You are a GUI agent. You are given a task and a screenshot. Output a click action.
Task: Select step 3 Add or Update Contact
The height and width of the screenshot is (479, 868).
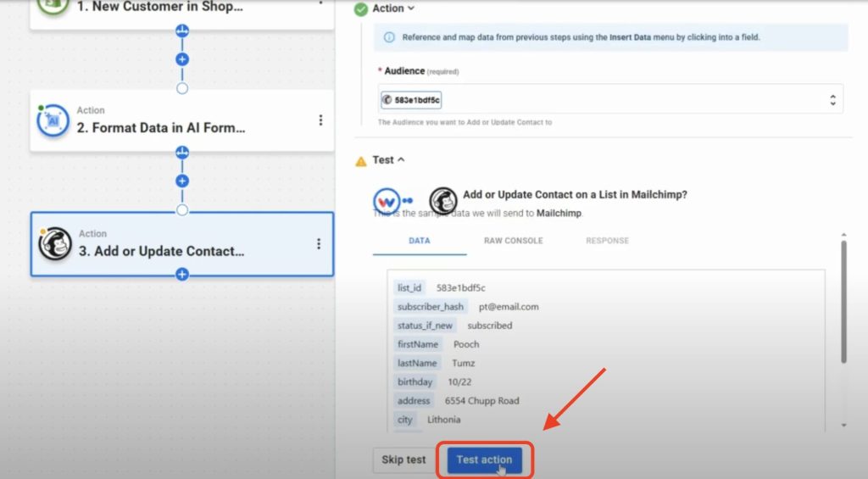tap(182, 244)
